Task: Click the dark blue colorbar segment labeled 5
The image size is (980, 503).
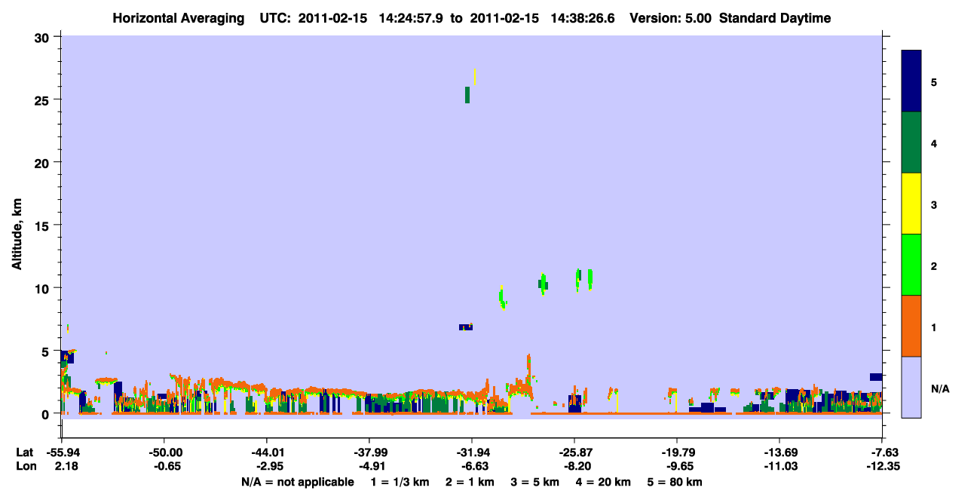Action: (911, 81)
